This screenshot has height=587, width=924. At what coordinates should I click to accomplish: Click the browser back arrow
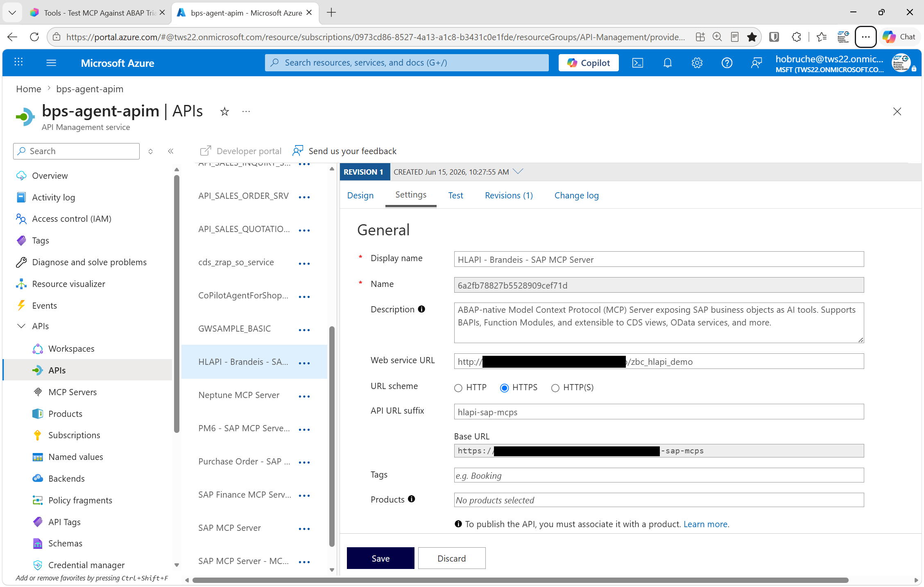(x=12, y=37)
